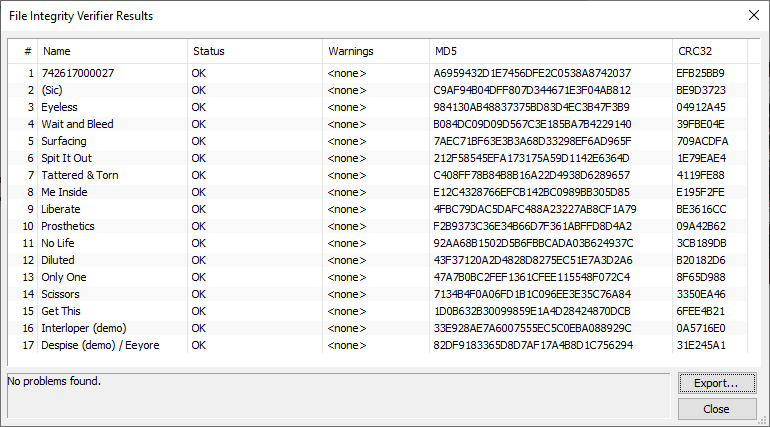Select the Wait and Bleed row
770x427 pixels.
pyautogui.click(x=77, y=124)
